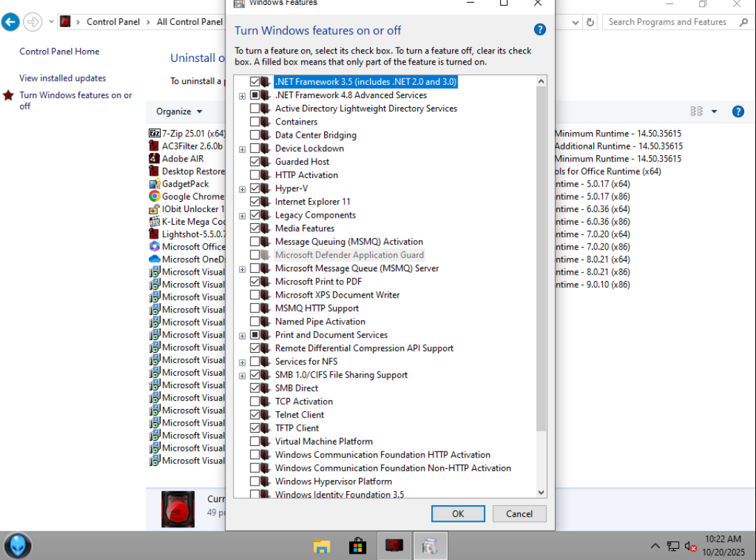Image resolution: width=756 pixels, height=560 pixels.
Task: Click the Control Panel back arrow
Action: pyautogui.click(x=10, y=22)
